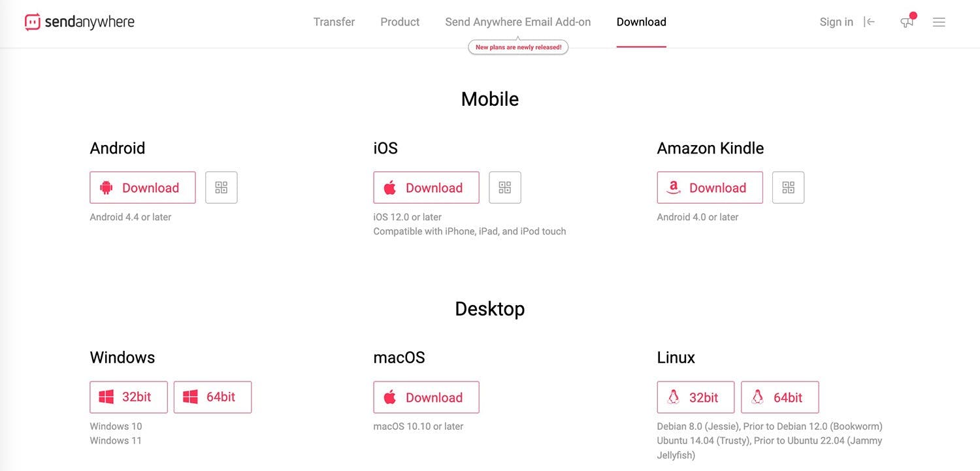Go to Send Anywhere Email Add-on
The width and height of the screenshot is (980, 471).
[518, 22]
